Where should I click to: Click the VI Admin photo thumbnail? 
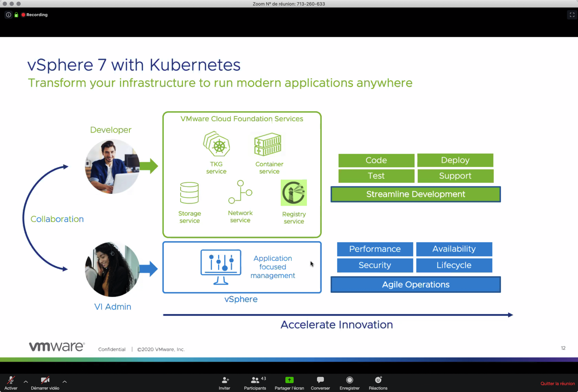click(112, 270)
